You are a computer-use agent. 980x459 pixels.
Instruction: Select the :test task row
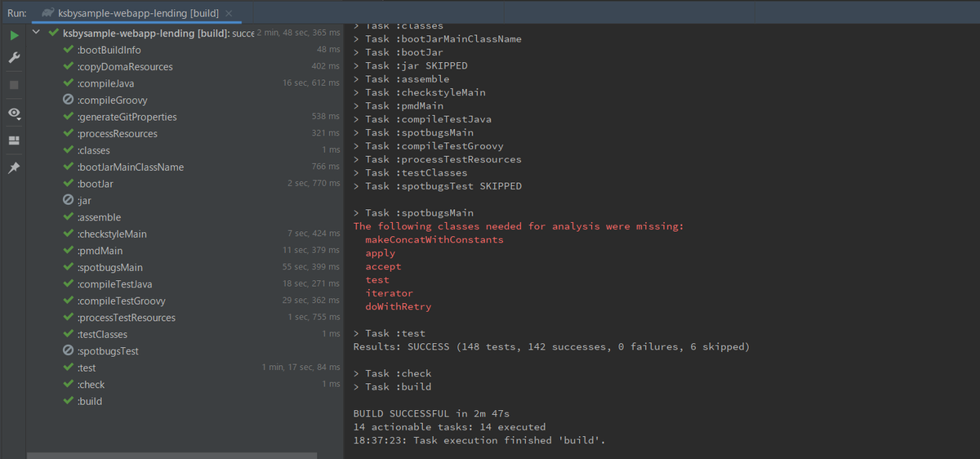(185, 368)
